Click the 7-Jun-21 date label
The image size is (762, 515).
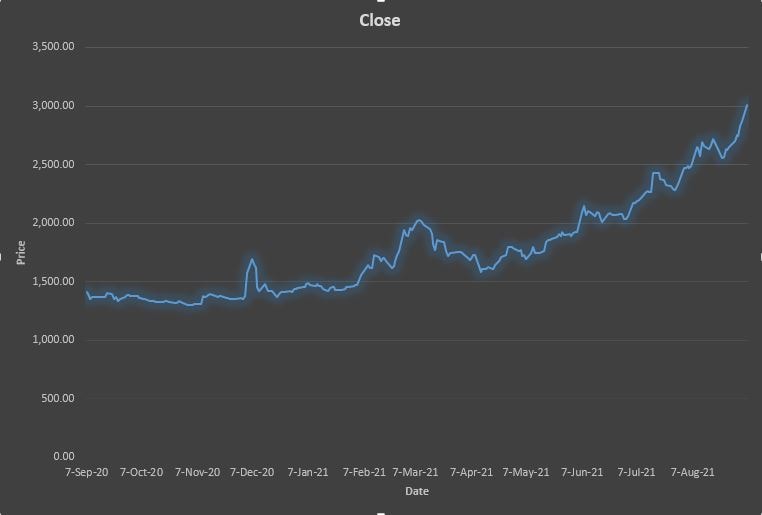(x=582, y=472)
